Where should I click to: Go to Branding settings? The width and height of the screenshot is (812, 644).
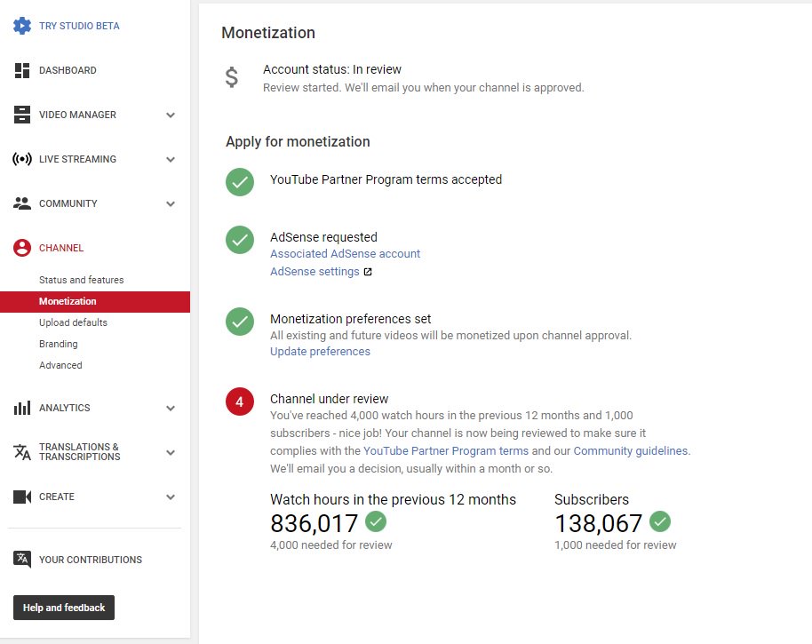point(58,344)
